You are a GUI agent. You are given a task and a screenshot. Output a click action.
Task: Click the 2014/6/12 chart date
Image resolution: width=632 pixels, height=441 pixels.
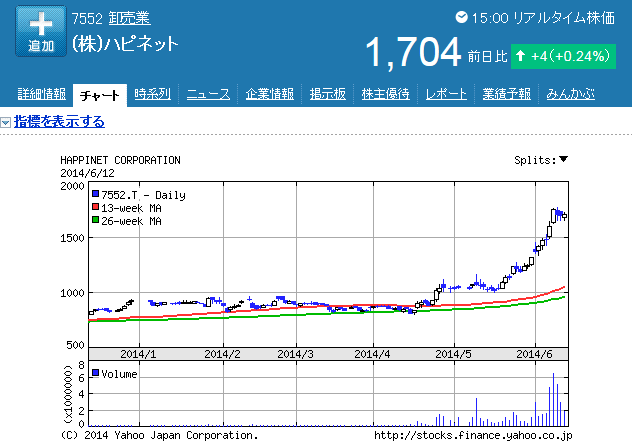pos(87,173)
